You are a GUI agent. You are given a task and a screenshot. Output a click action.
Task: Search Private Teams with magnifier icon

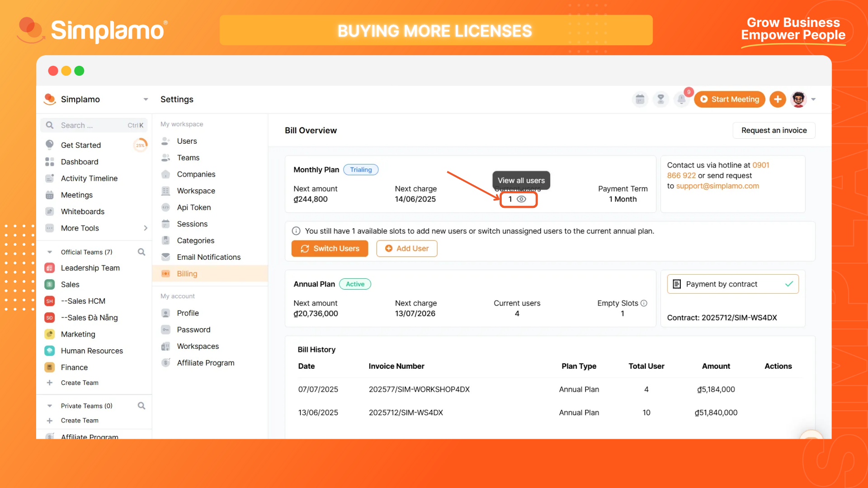click(142, 406)
